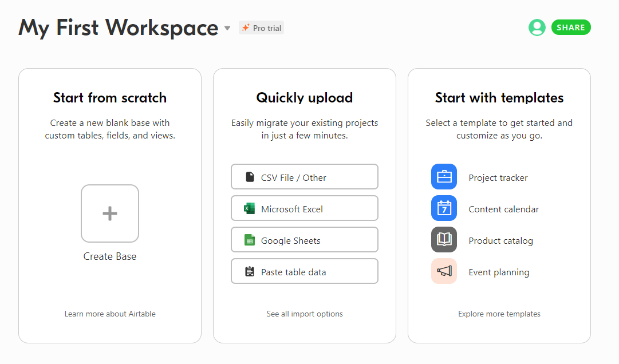Click the Create Base label
619x364 pixels.
110,256
